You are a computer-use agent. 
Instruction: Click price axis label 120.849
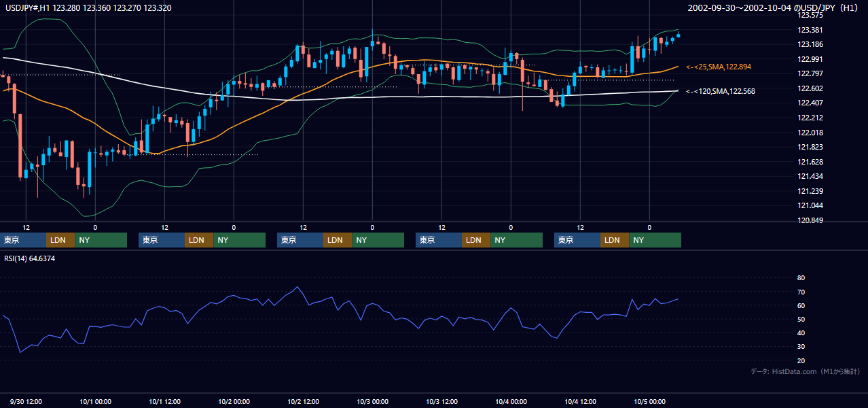(810, 221)
